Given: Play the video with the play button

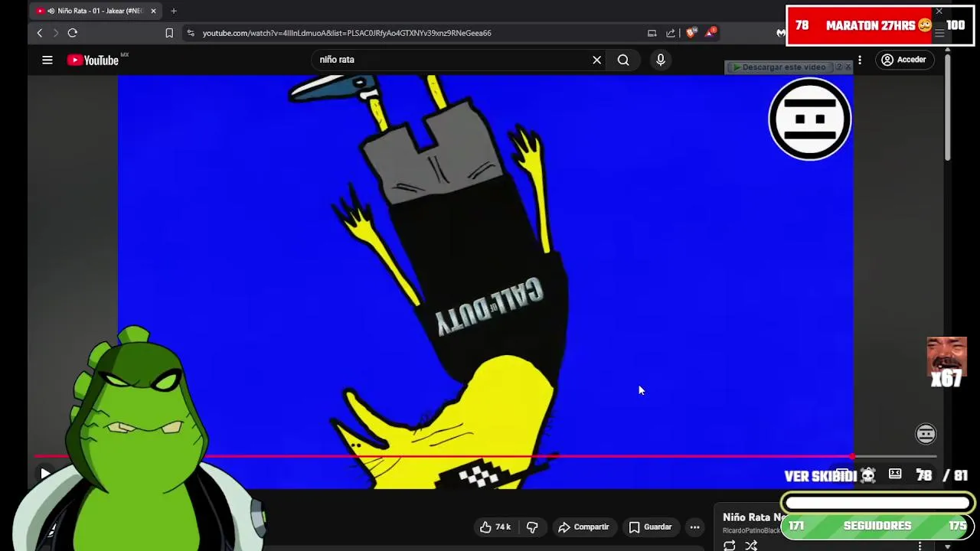Looking at the screenshot, I should 45,474.
